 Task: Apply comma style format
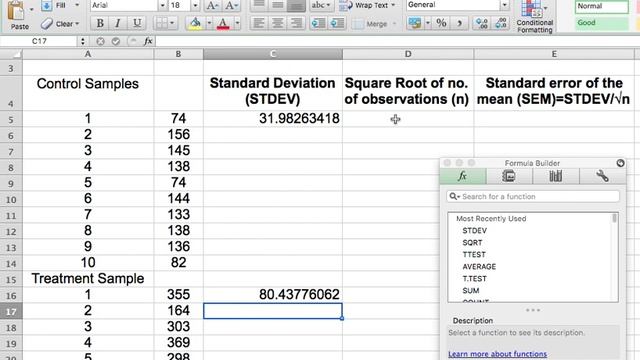click(x=460, y=23)
